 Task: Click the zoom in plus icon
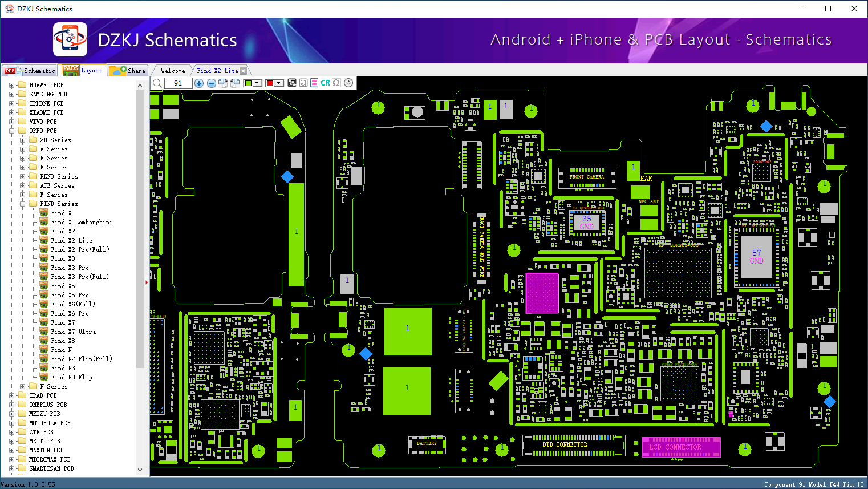tap(199, 83)
